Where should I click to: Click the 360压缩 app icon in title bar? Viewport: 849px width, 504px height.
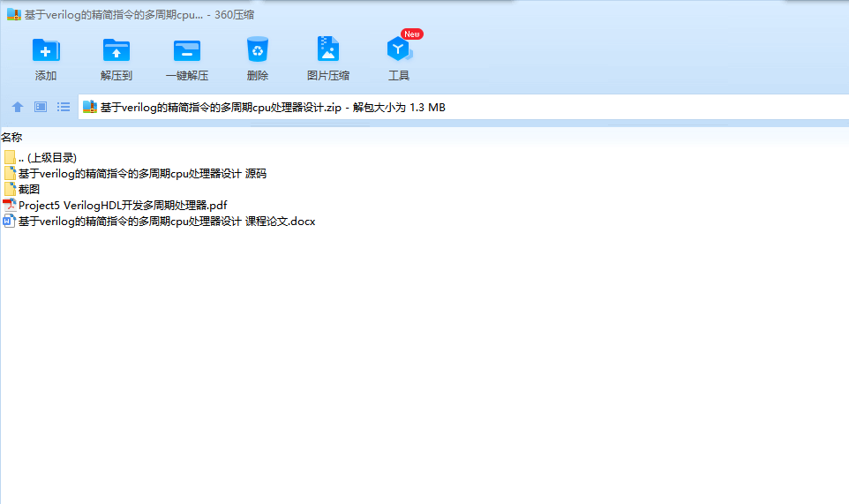pos(13,15)
